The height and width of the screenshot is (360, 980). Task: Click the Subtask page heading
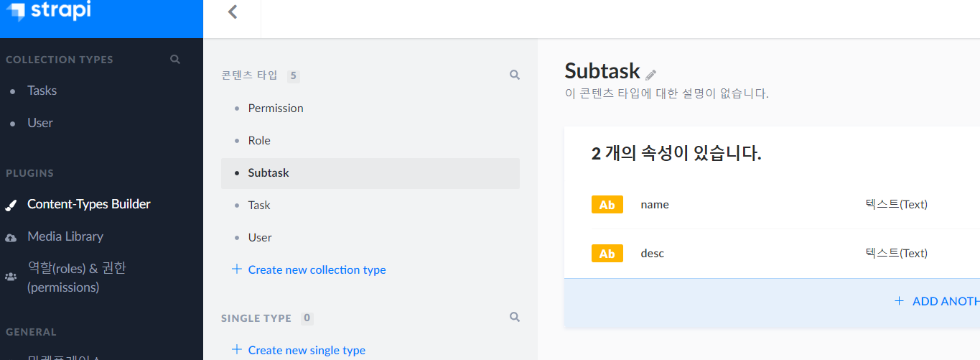tap(602, 71)
